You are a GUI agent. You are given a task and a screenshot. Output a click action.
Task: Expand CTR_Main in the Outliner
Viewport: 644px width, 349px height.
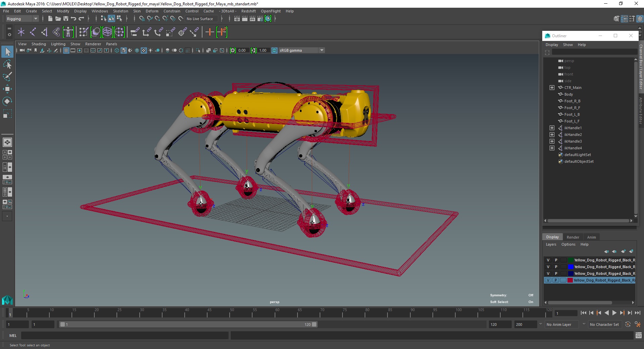click(552, 88)
